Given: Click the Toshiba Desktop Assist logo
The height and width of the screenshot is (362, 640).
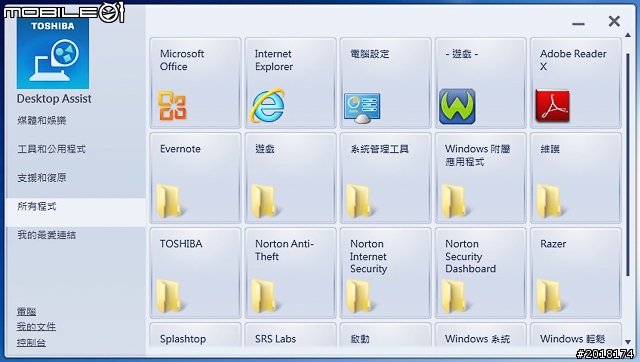Looking at the screenshot, I should click(53, 53).
